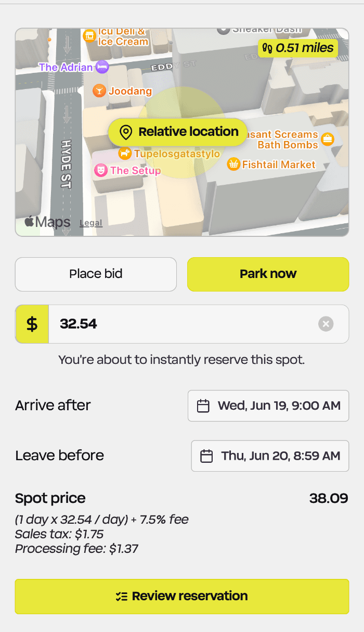The height and width of the screenshot is (632, 364).
Task: Click the Apple Maps logo
Action: (47, 222)
